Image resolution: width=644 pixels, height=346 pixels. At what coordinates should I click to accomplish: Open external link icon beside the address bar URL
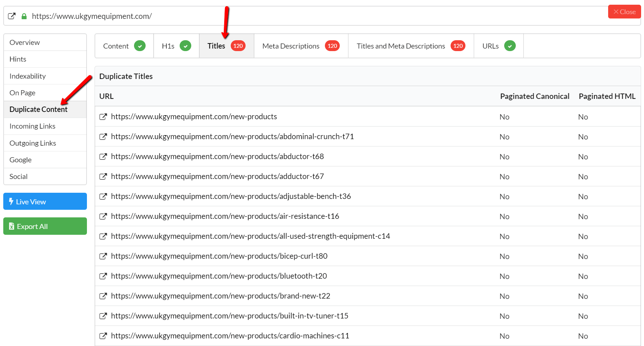pyautogui.click(x=12, y=16)
